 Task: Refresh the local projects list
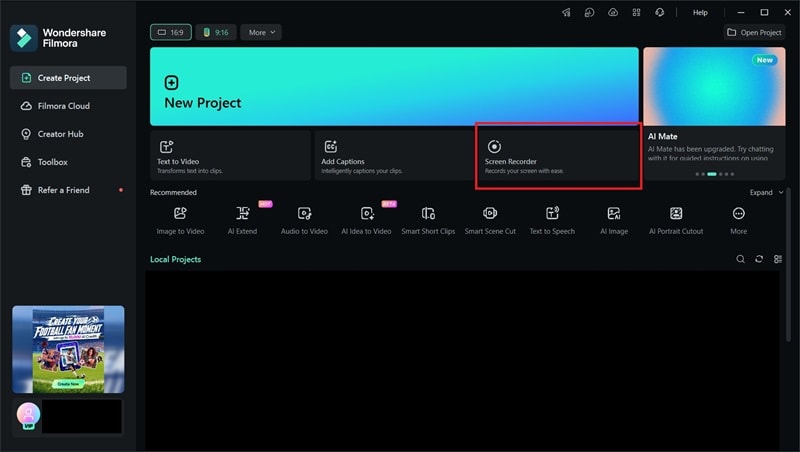759,259
